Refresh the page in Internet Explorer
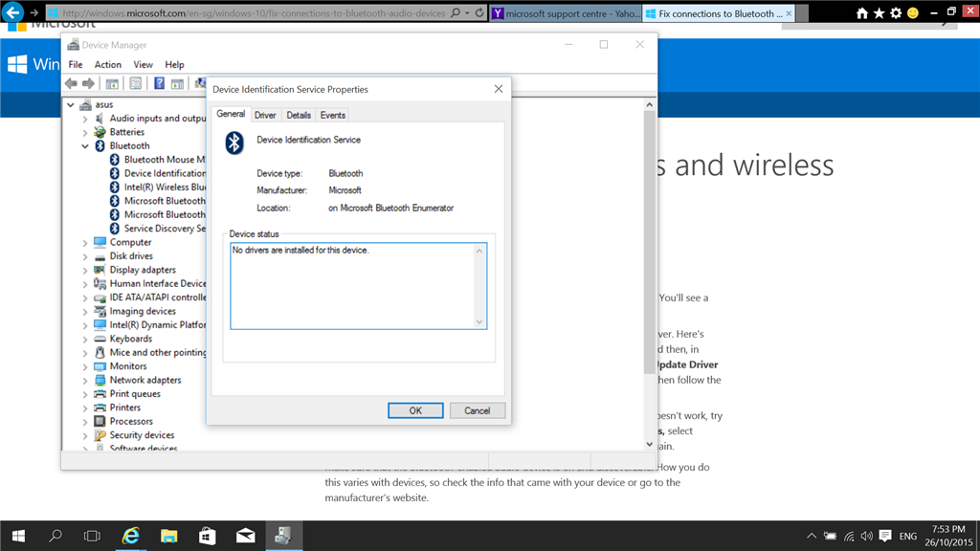 coord(479,12)
